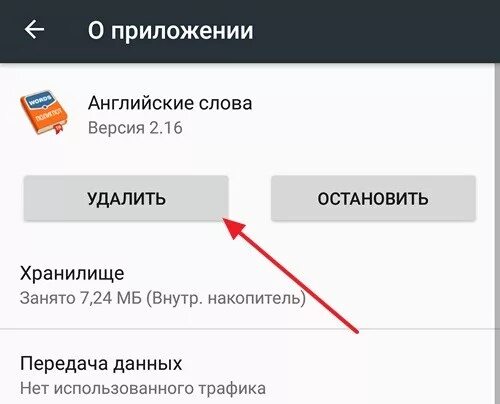Click the 'Версия 2.16' version text
This screenshot has width=500, height=404.
click(135, 128)
